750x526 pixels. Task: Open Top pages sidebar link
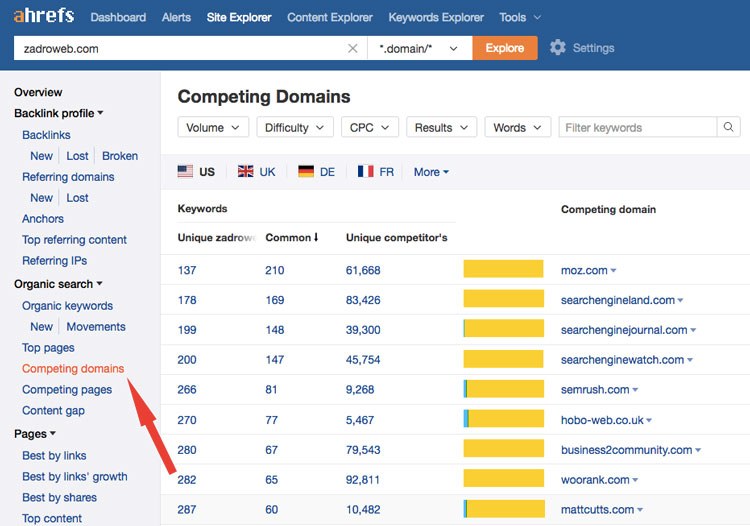[x=48, y=348]
